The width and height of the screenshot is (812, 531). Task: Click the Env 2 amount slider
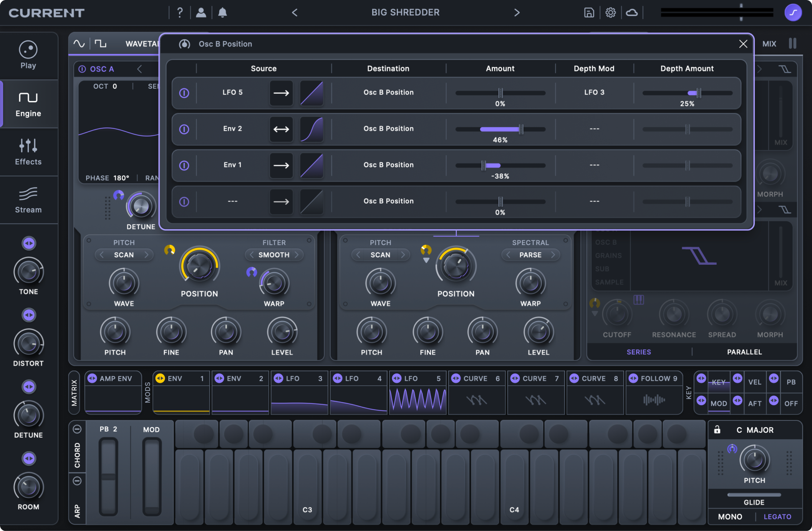(x=500, y=129)
